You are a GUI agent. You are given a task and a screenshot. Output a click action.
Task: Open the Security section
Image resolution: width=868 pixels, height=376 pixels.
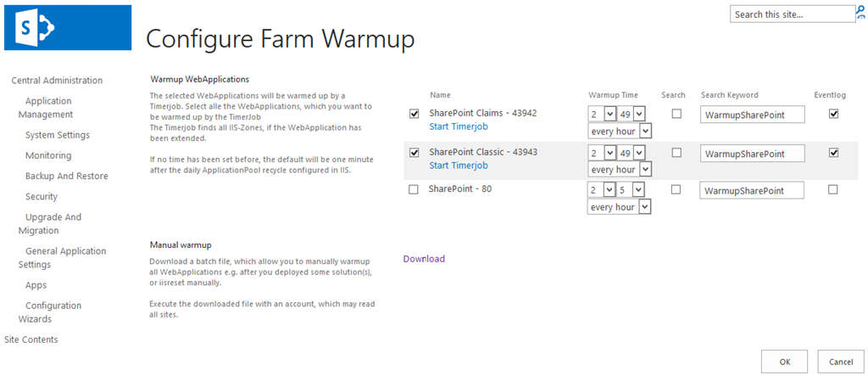pyautogui.click(x=41, y=196)
